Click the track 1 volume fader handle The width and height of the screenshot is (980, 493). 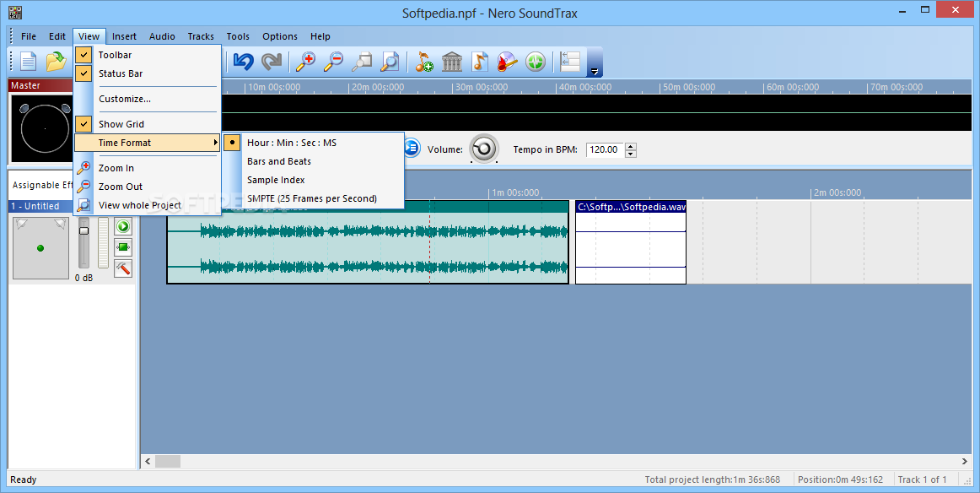click(x=83, y=230)
